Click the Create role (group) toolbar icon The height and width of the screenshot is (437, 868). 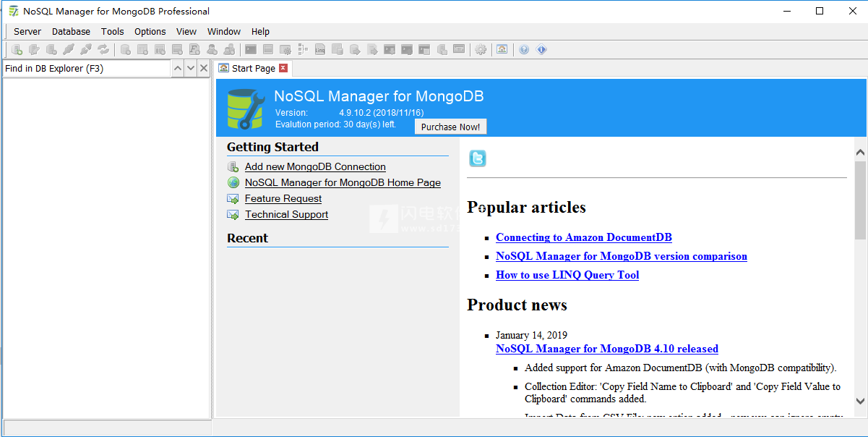(230, 49)
